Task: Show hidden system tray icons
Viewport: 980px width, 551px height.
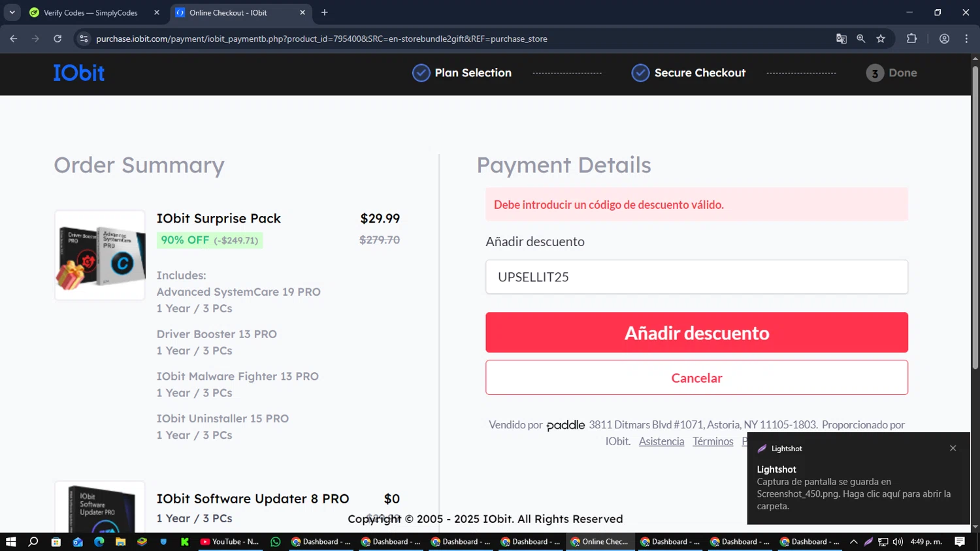Action: click(x=853, y=542)
